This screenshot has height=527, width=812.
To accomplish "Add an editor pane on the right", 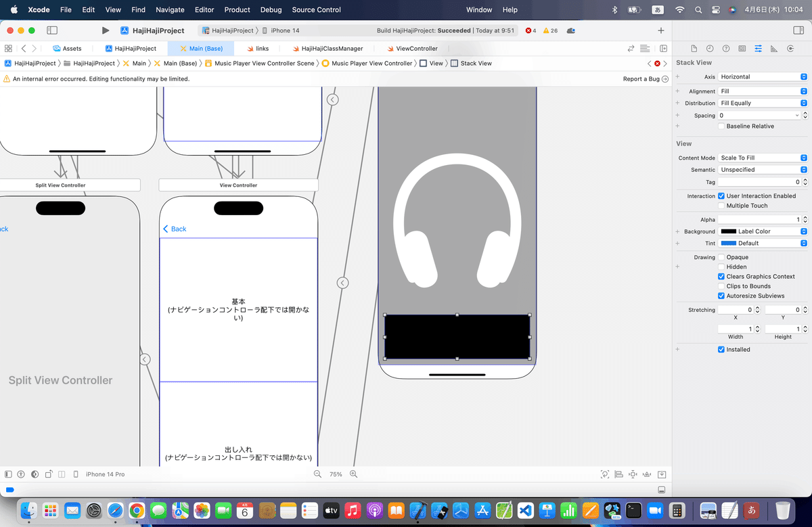I will (x=664, y=49).
